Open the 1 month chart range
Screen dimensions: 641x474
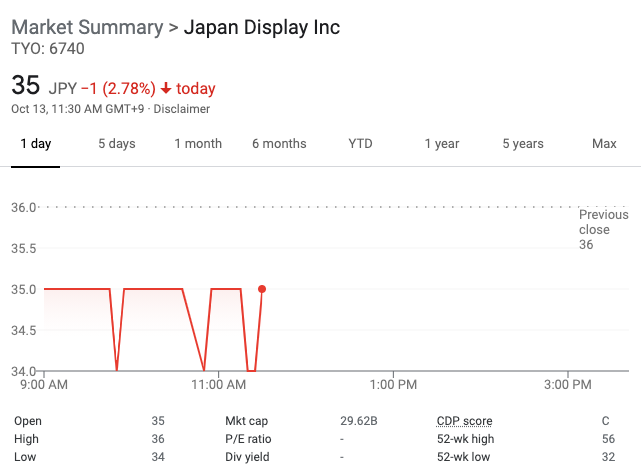[198, 144]
